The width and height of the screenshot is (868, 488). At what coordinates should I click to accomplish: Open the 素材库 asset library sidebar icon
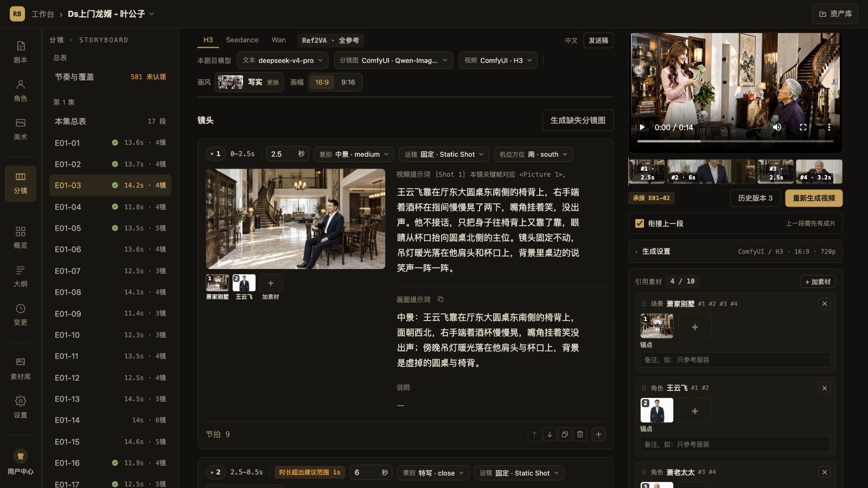point(21,368)
